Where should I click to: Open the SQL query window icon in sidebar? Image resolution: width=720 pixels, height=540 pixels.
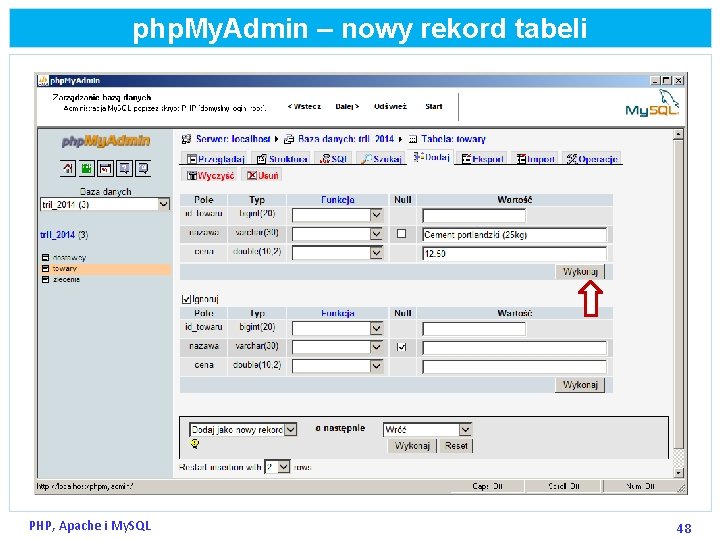[106, 169]
